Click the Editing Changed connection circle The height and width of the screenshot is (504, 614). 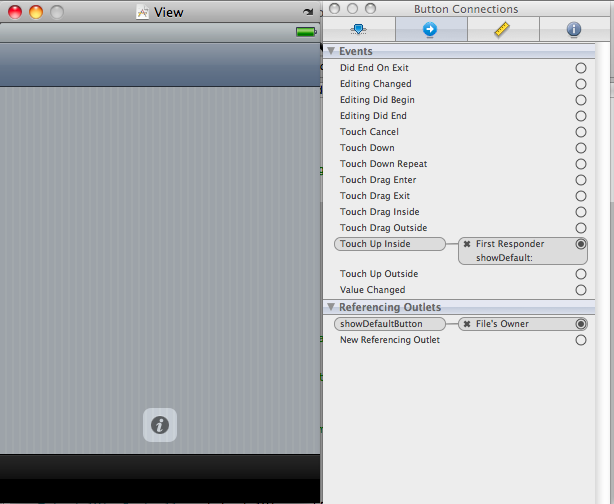581,84
